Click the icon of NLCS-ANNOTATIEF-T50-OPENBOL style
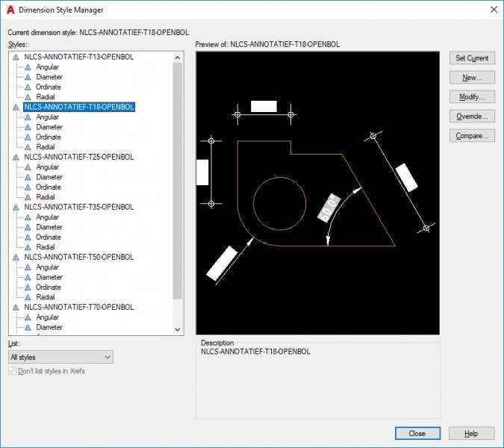The width and height of the screenshot is (504, 448). point(16,258)
